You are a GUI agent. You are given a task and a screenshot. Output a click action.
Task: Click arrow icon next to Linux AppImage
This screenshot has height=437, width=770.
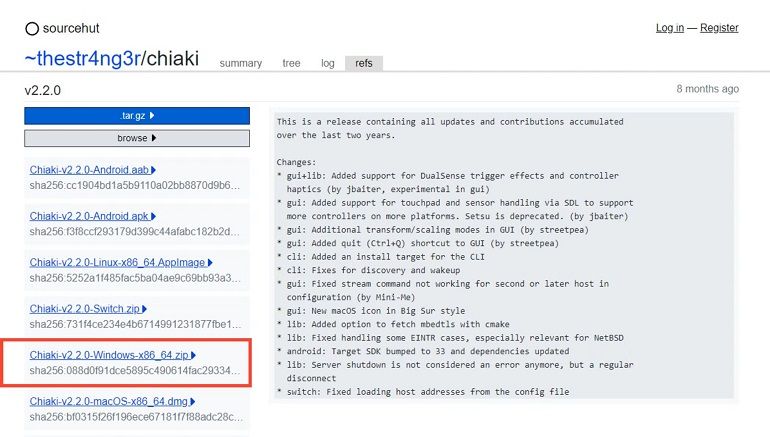tap(210, 263)
